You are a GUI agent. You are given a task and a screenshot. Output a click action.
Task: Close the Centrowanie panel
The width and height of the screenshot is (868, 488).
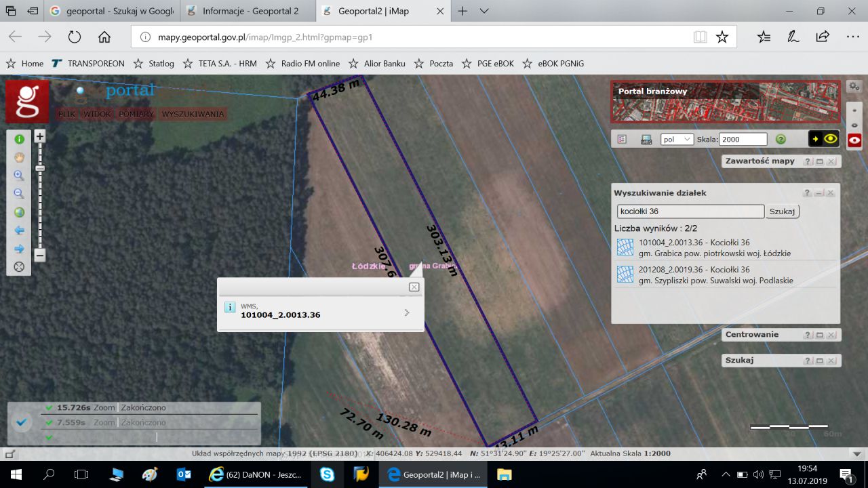(x=831, y=335)
